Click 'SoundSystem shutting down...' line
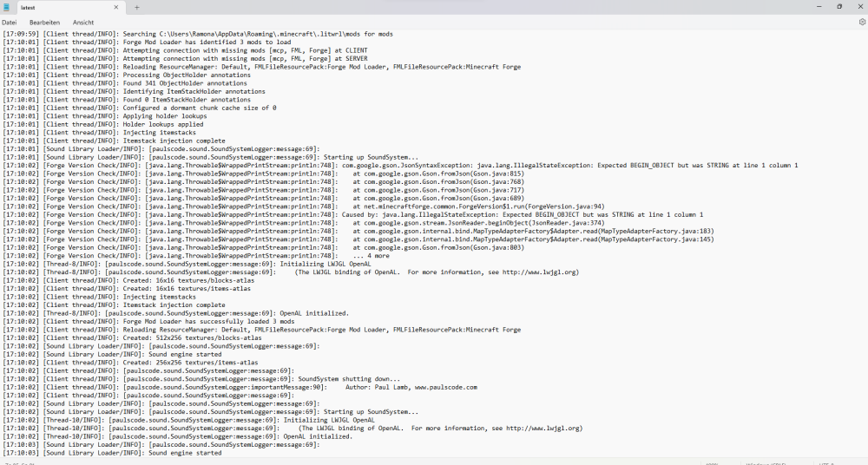 (201, 379)
